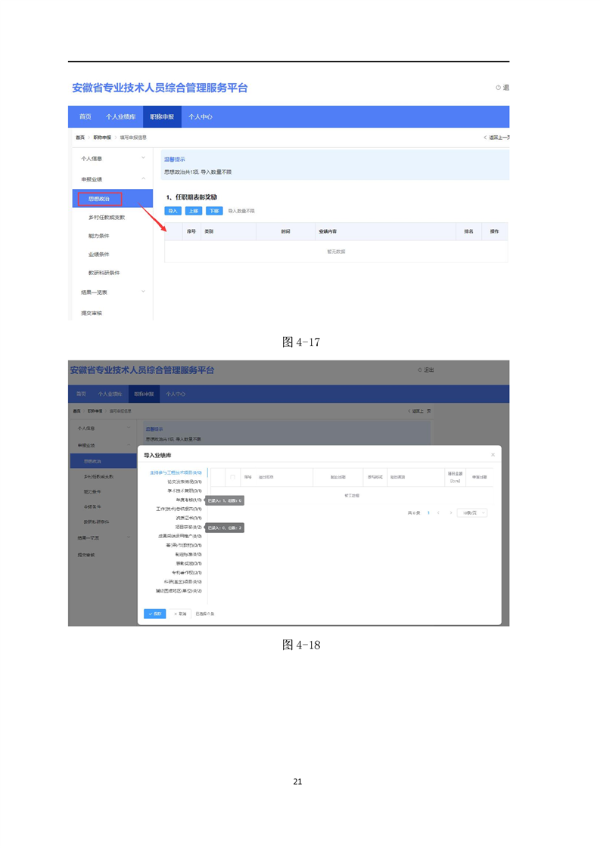Image resolution: width=600 pixels, height=848 pixels.
Task: Expand the 结果一览表 sidebar section
Action: 143,292
